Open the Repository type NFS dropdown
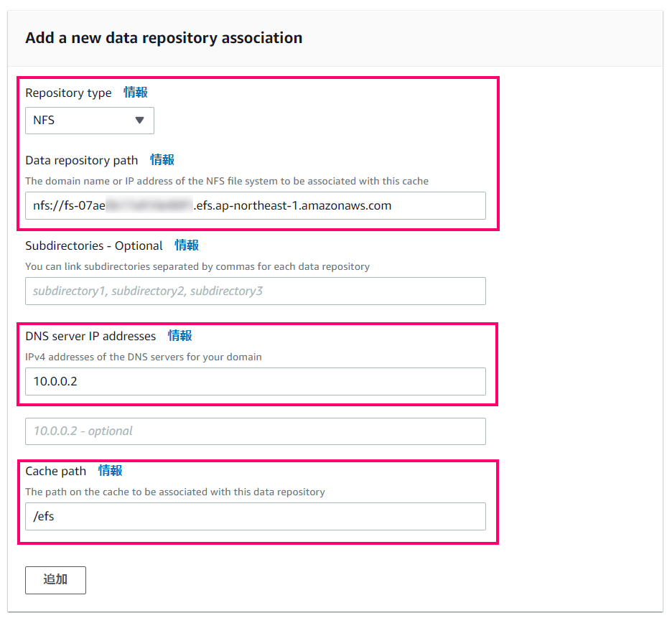The width and height of the screenshot is (672, 618). (90, 121)
